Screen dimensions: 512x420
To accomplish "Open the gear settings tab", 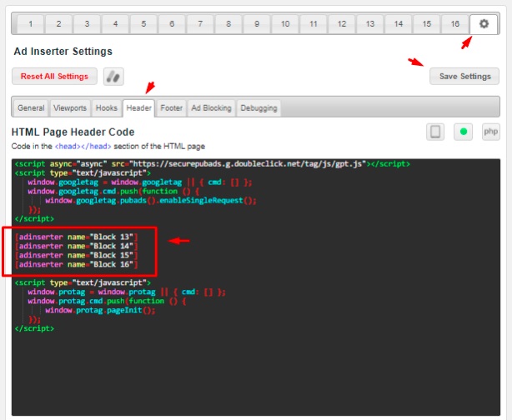I will tap(484, 24).
